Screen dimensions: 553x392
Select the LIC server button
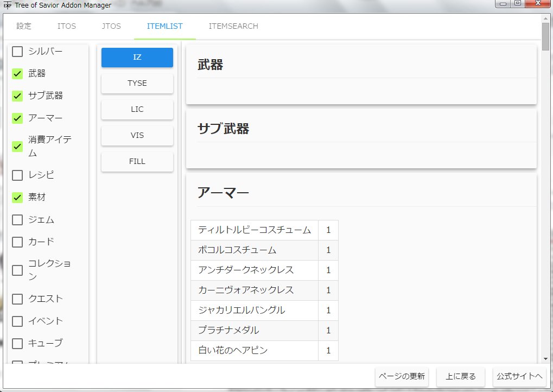tap(137, 109)
